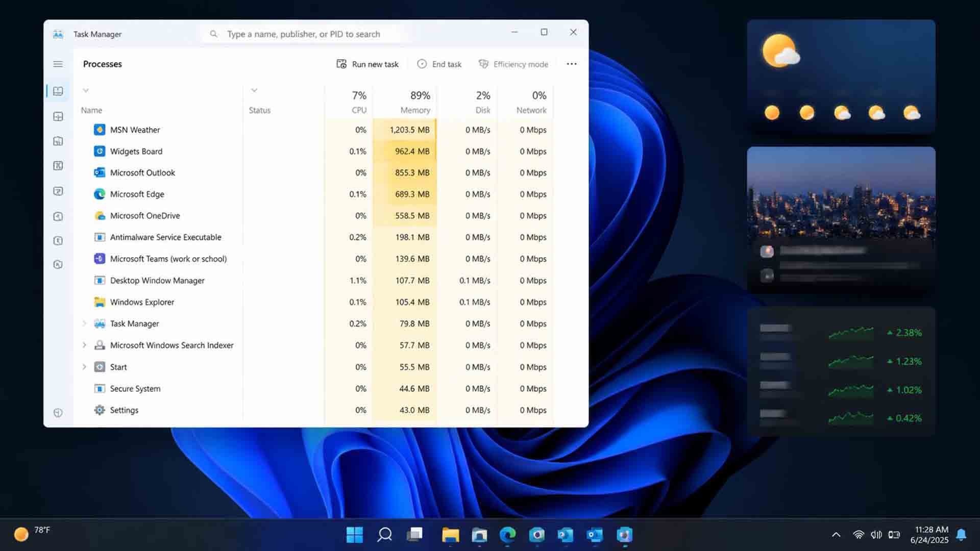Open the Services page icon in sidebar
The width and height of the screenshot is (980, 551).
coord(58,240)
